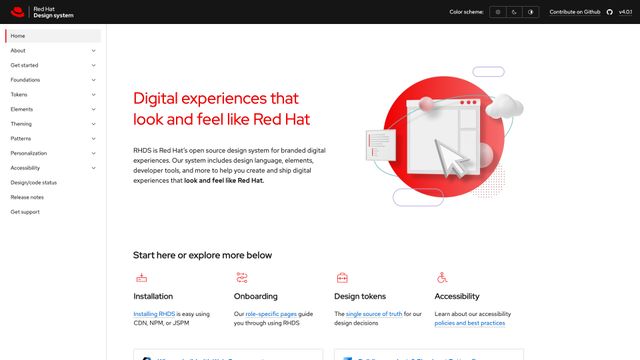
Task: Follow the role-specific pages link
Action: (x=271, y=314)
